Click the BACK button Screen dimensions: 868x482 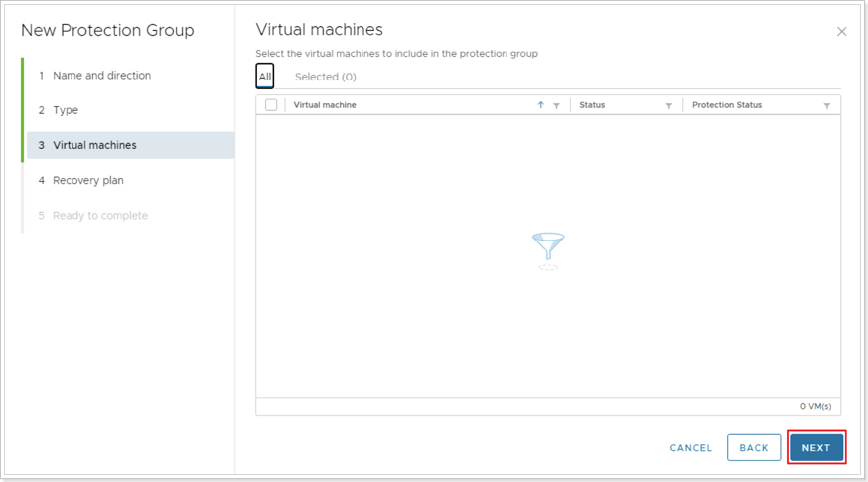tap(754, 447)
